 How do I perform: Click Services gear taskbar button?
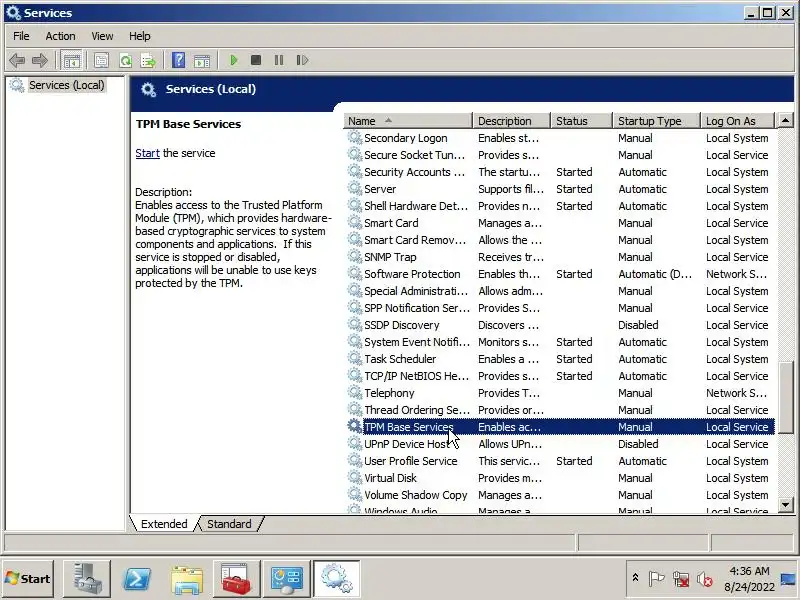pyautogui.click(x=337, y=579)
